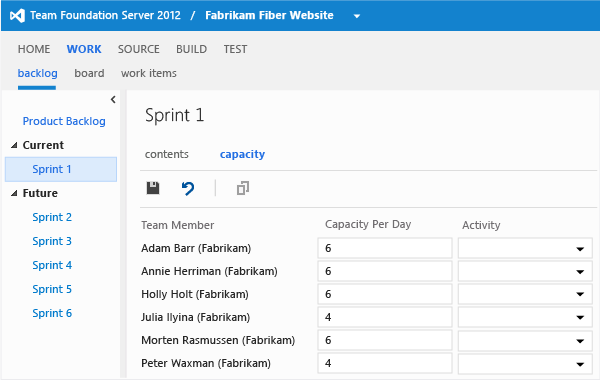Image resolution: width=600 pixels, height=380 pixels.
Task: Go to the HOME hub
Action: pyautogui.click(x=34, y=49)
